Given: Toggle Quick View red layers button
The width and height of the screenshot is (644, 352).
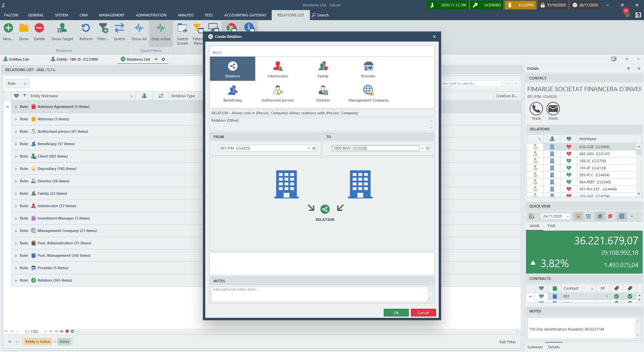Looking at the screenshot, I should (x=610, y=216).
